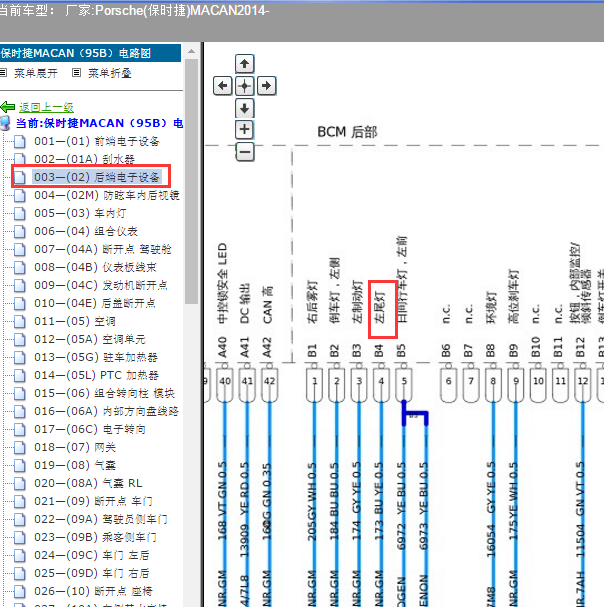Expand all menus via 菜单展开

point(36,73)
